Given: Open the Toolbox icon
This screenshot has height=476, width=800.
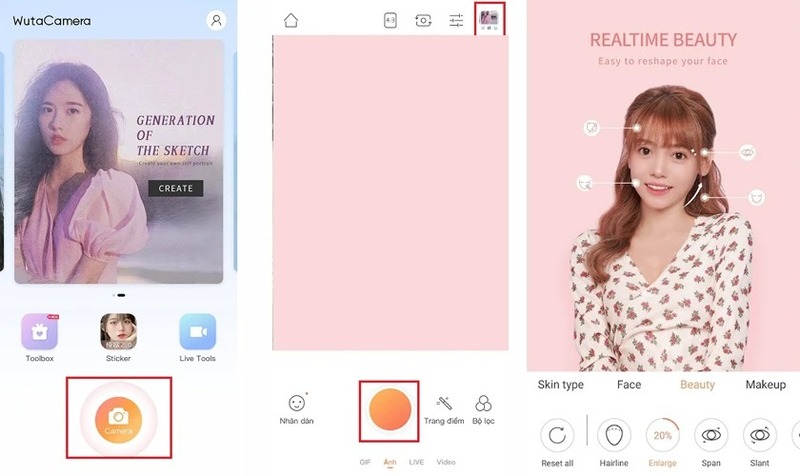Looking at the screenshot, I should point(39,332).
